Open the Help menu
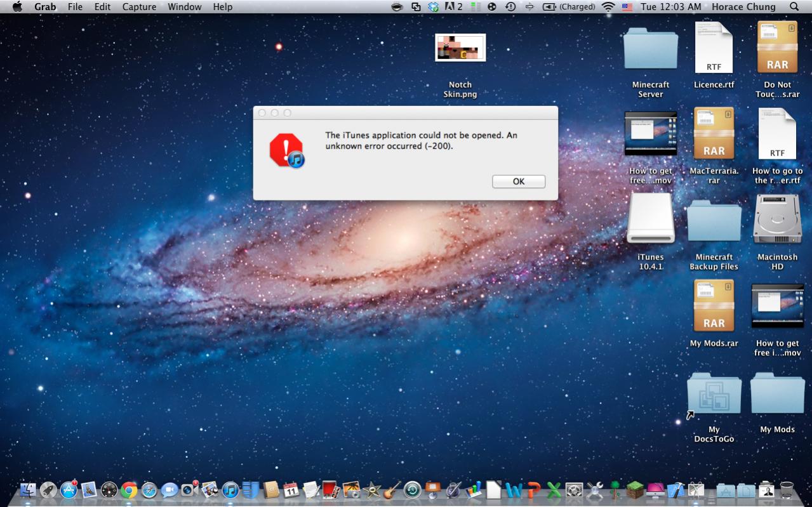Viewport: 812px width, 507px height. tap(222, 7)
